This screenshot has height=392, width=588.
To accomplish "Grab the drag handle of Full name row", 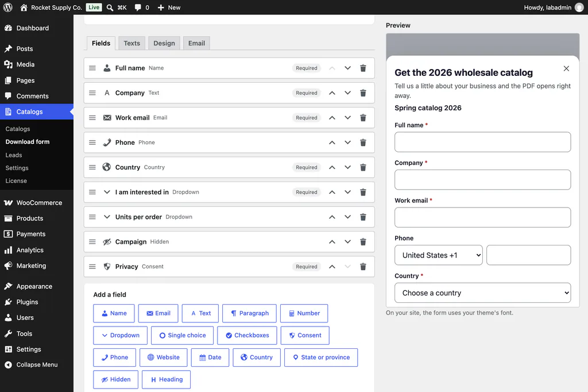I will [92, 68].
